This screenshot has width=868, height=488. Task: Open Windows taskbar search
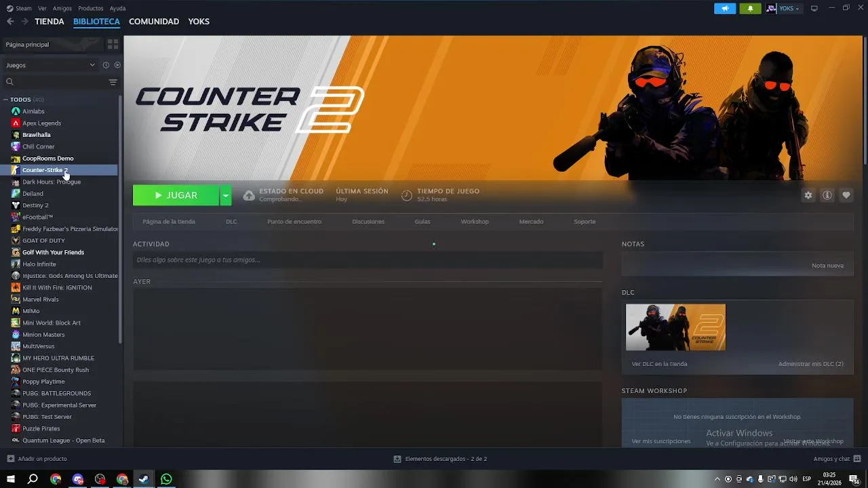(x=33, y=479)
